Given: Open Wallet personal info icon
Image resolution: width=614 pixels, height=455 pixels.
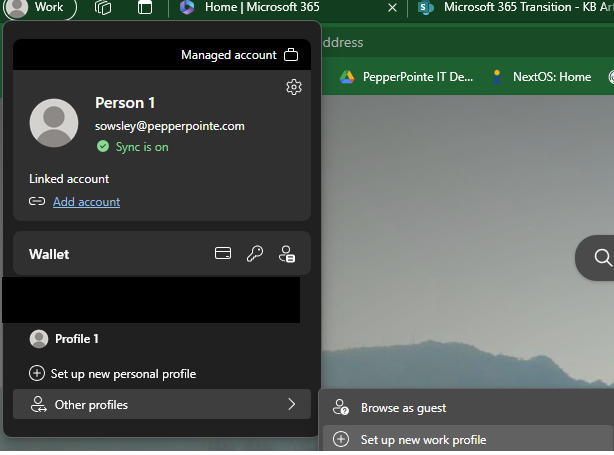Looking at the screenshot, I should [287, 254].
